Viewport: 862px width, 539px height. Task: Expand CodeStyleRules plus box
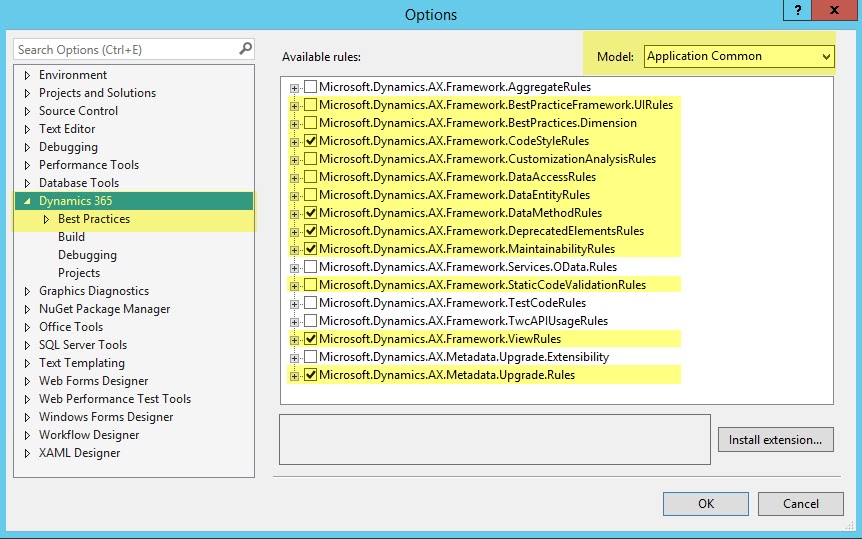[295, 142]
